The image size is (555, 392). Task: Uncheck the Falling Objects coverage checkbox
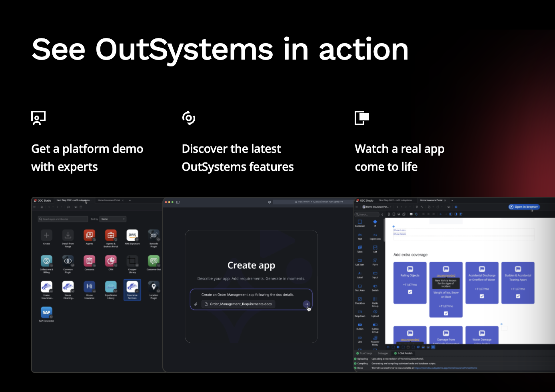tap(410, 292)
